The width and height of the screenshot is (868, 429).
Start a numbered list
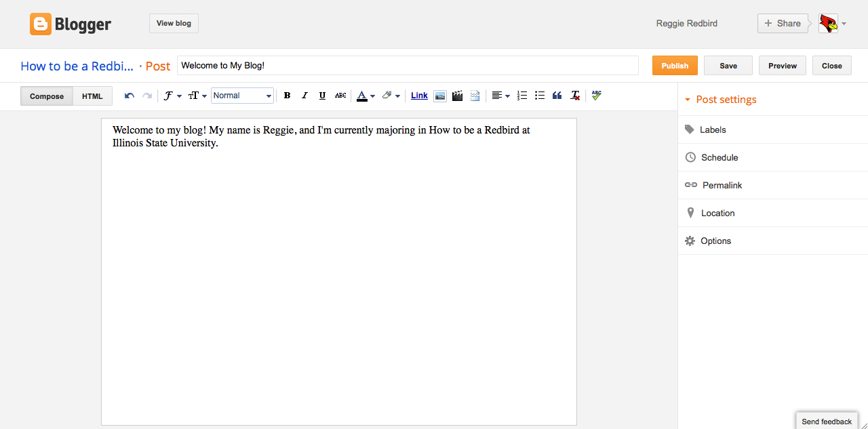tap(521, 96)
